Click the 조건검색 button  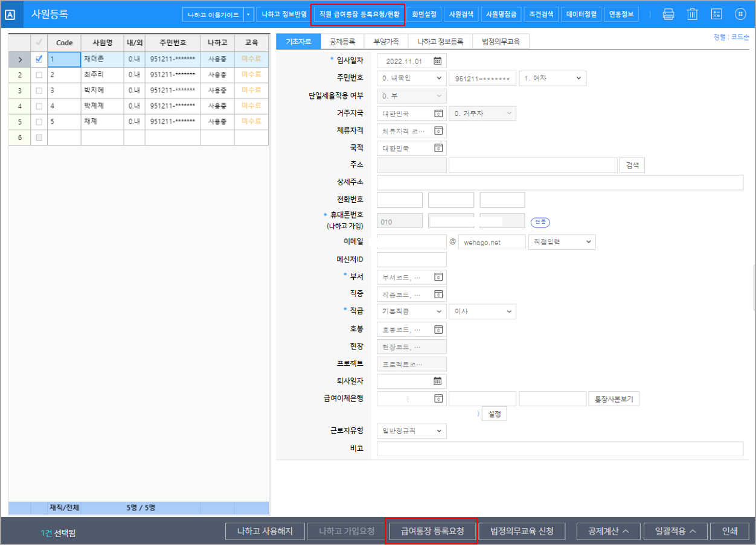(x=540, y=14)
